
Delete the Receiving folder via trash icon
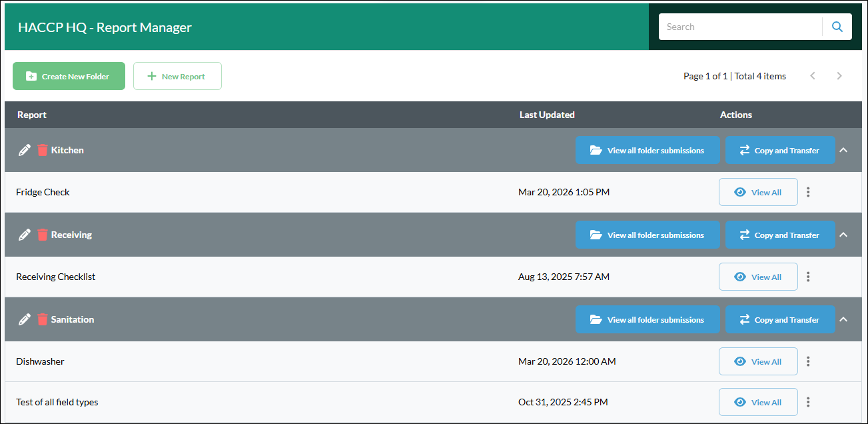(43, 235)
